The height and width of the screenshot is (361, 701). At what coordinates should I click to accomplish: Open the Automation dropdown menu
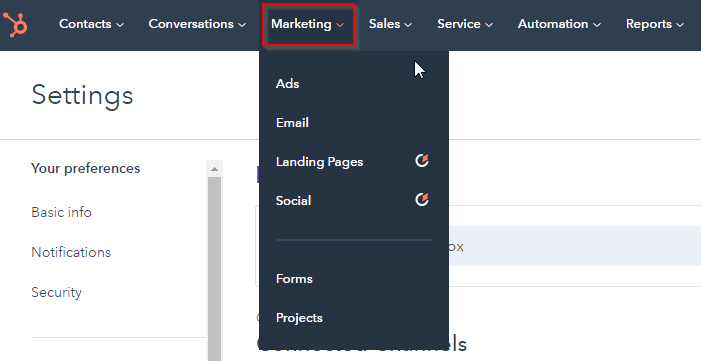(x=559, y=24)
